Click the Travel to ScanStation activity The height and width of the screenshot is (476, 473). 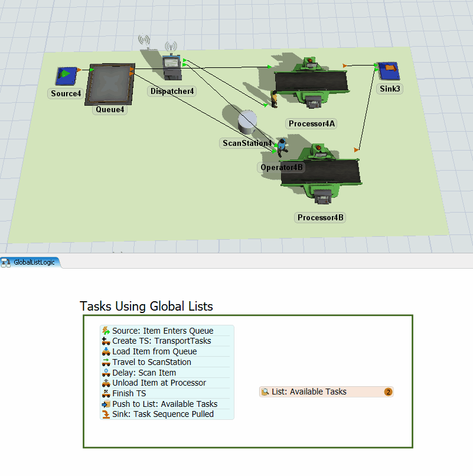point(151,362)
